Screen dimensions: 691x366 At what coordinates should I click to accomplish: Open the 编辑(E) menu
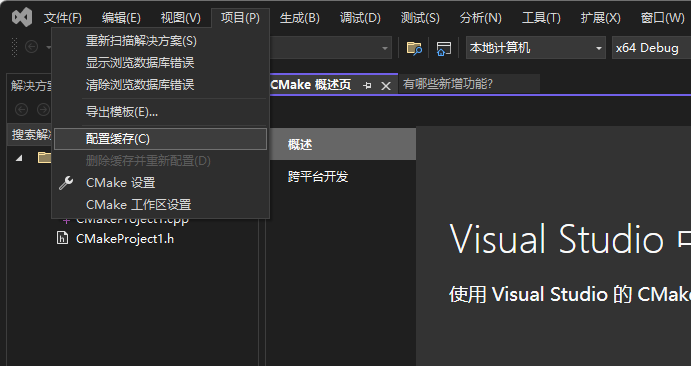[x=121, y=18]
